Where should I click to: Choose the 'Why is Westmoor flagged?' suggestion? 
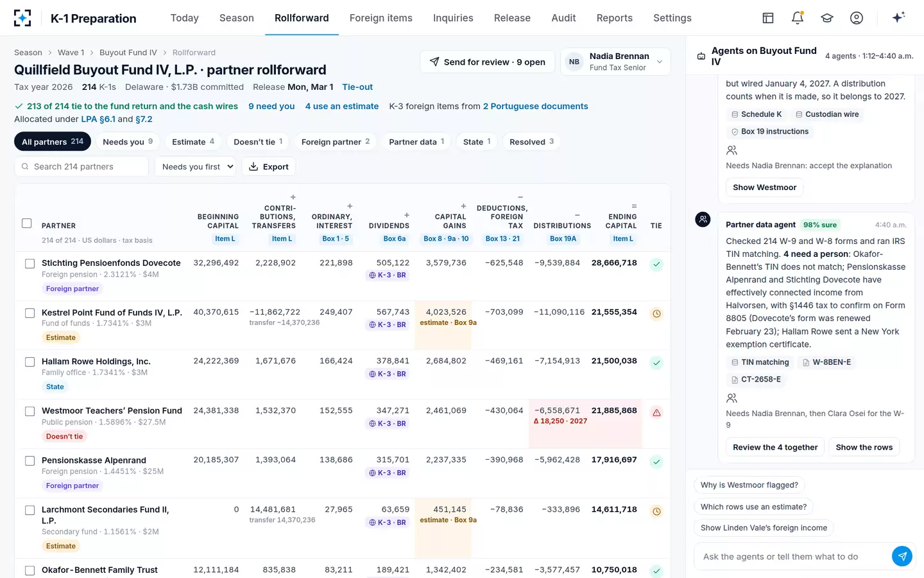(749, 485)
